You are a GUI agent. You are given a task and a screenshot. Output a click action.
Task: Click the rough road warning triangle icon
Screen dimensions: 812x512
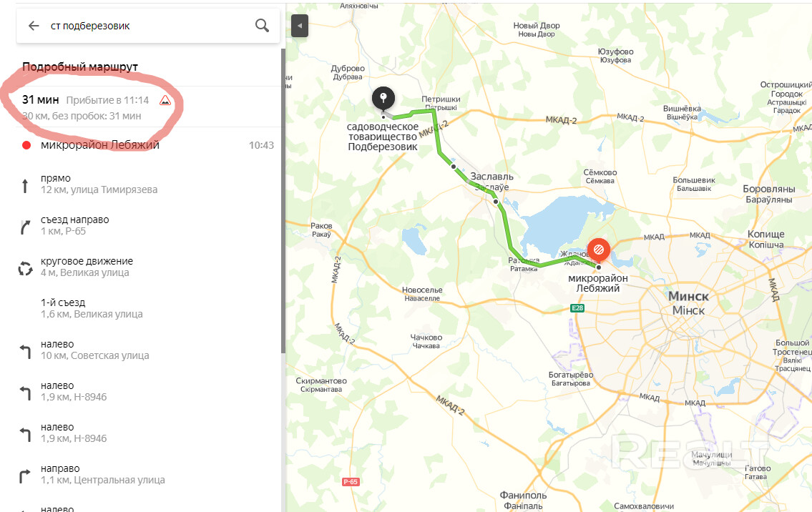pos(165,100)
